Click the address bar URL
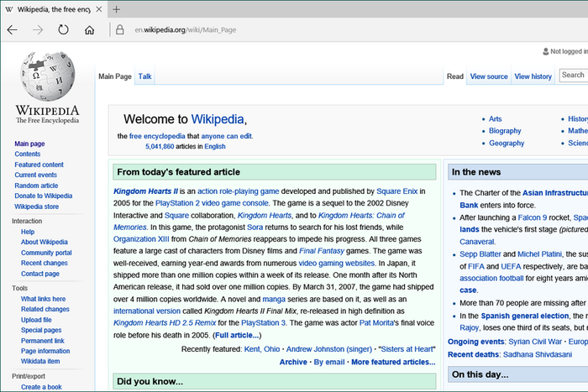Viewport: 588px width, 392px height. coord(186,30)
